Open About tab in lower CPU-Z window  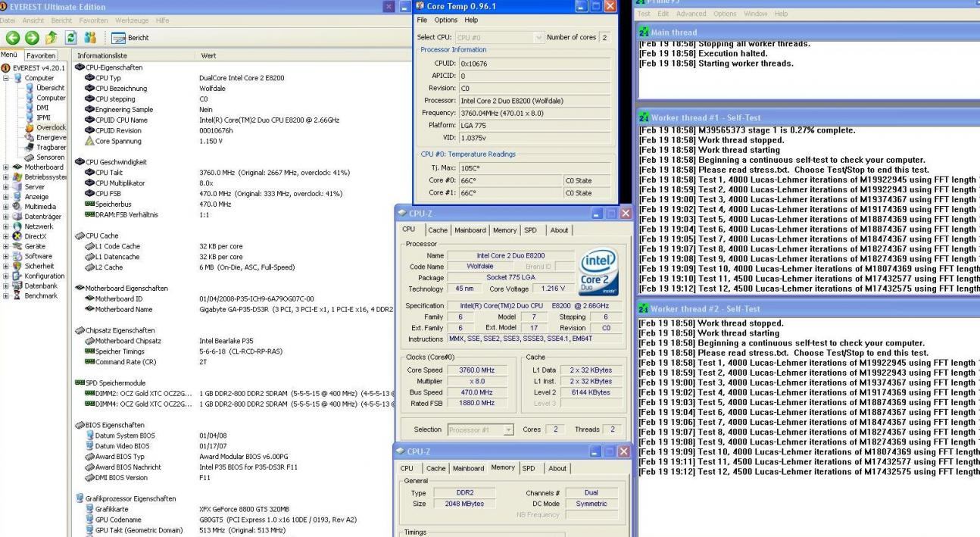(x=557, y=468)
